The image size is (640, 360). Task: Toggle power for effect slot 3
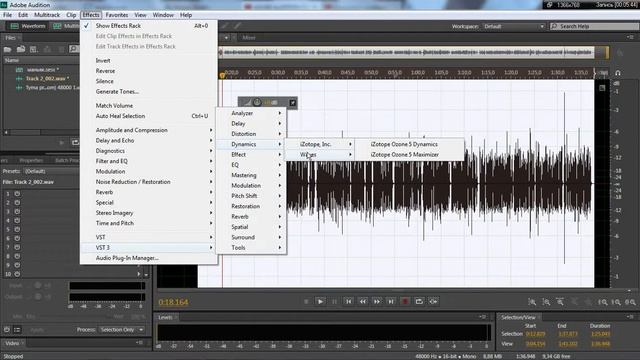click(x=18, y=211)
